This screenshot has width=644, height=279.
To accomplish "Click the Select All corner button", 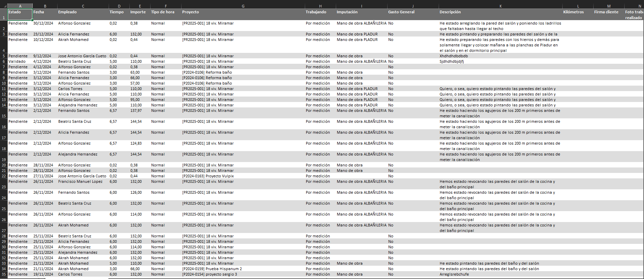I will [x=4, y=6].
